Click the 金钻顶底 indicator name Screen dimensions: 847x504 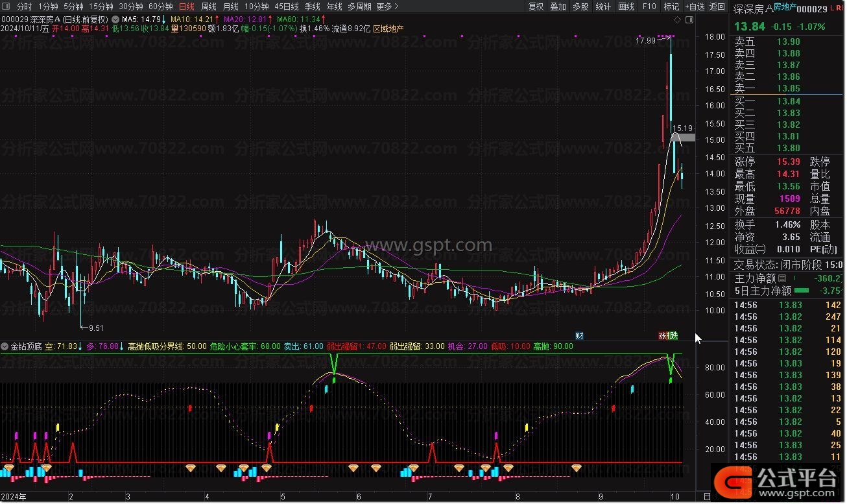(27, 346)
